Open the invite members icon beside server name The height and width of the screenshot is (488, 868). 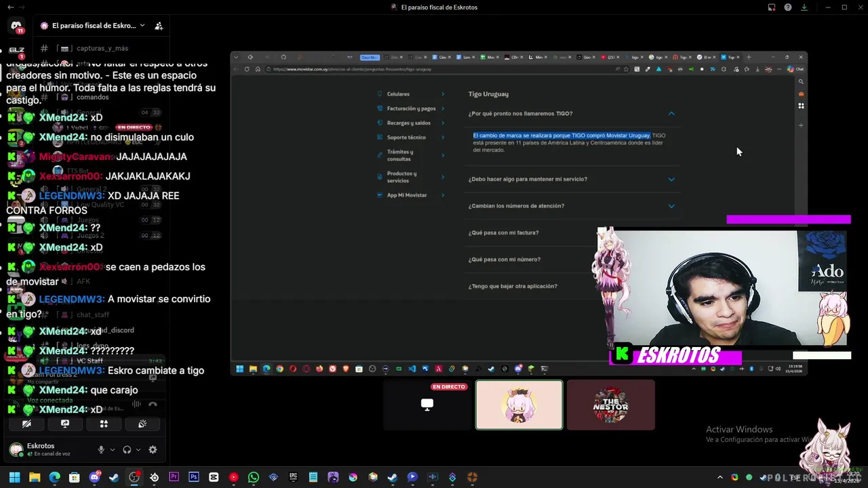click(x=159, y=26)
